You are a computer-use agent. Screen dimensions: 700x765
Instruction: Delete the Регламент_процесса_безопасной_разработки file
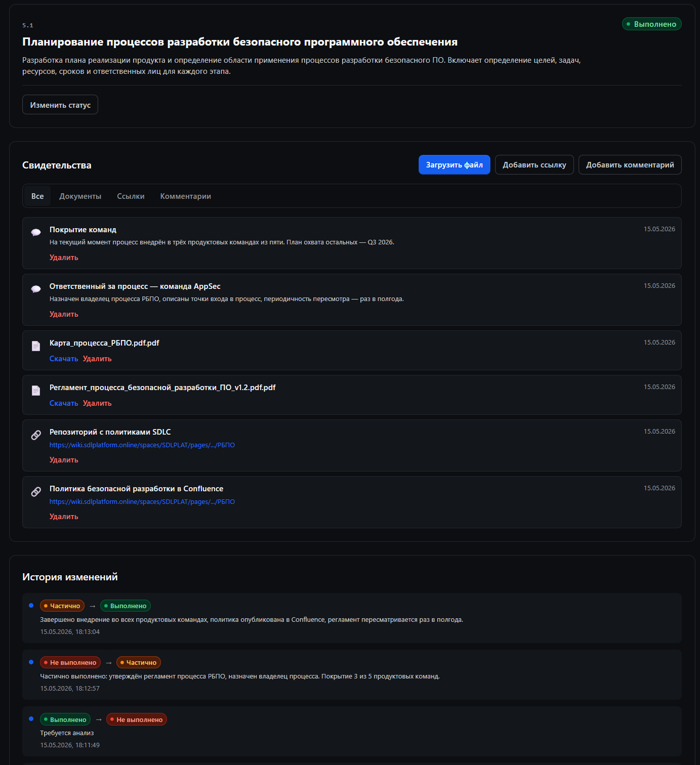[x=97, y=403]
